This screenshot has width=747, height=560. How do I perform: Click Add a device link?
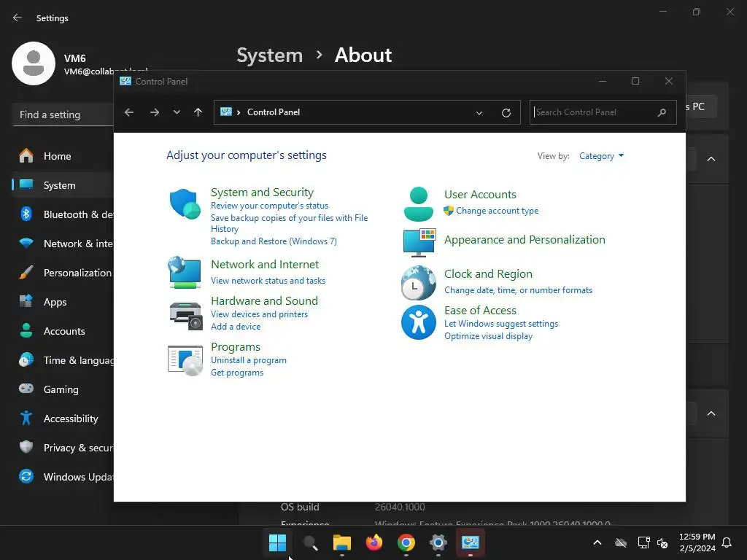(236, 327)
